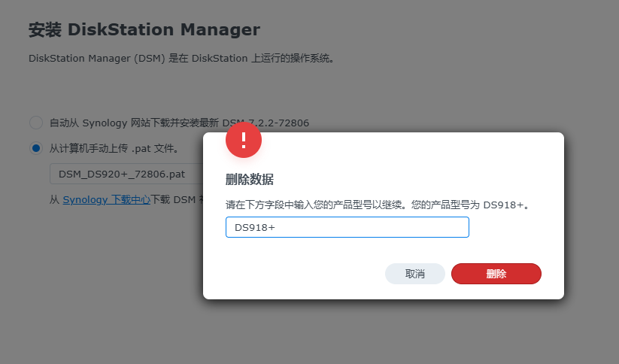Open the Synology 下载中心 link

(x=107, y=200)
